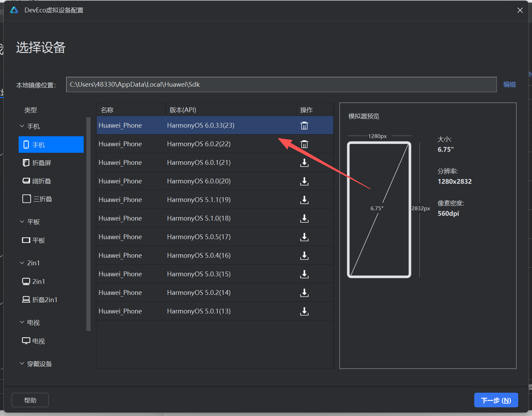Collapse the 平板 category group
The height and width of the screenshot is (416, 532).
pyautogui.click(x=22, y=222)
